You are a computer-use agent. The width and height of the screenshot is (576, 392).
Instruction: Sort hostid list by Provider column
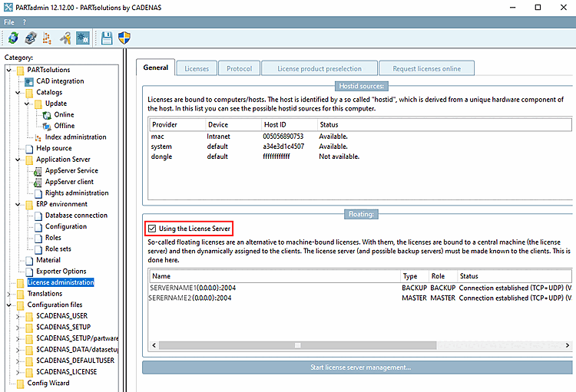point(177,125)
